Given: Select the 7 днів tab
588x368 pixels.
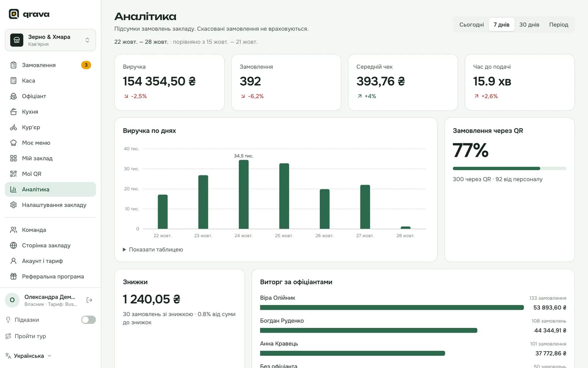Looking at the screenshot, I should click(x=501, y=25).
